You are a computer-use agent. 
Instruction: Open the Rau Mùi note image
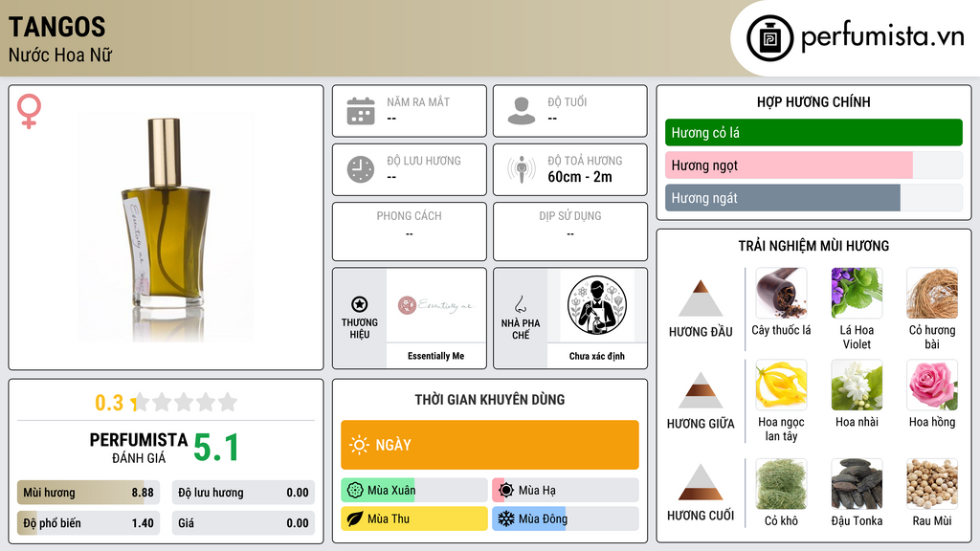click(x=932, y=483)
